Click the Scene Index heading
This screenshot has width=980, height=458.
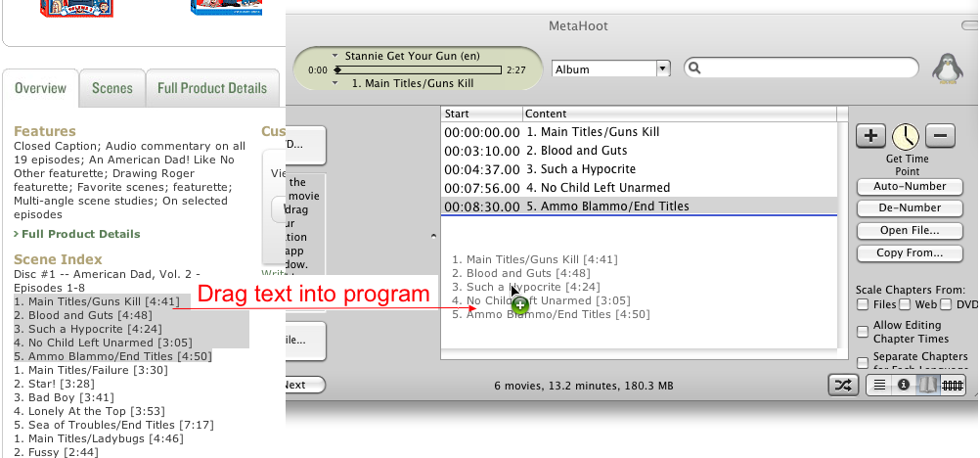tap(58, 259)
